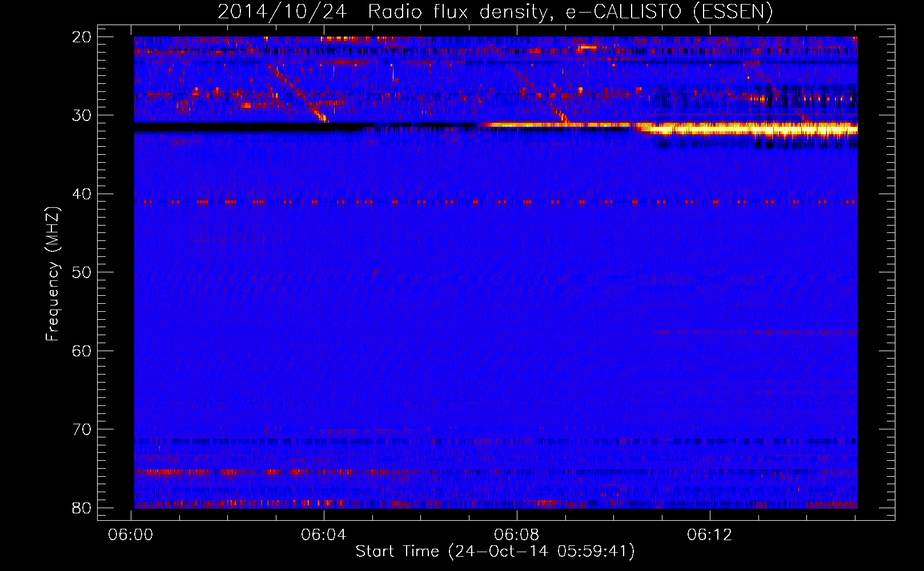The height and width of the screenshot is (571, 924).
Task: Select the 06:08 time tick label
Action: pyautogui.click(x=517, y=535)
